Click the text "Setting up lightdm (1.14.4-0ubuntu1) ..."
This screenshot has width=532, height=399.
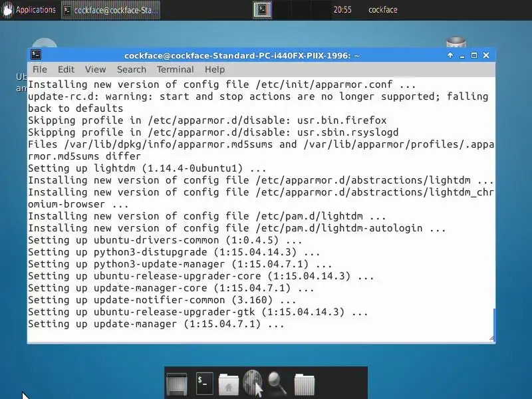coord(147,168)
